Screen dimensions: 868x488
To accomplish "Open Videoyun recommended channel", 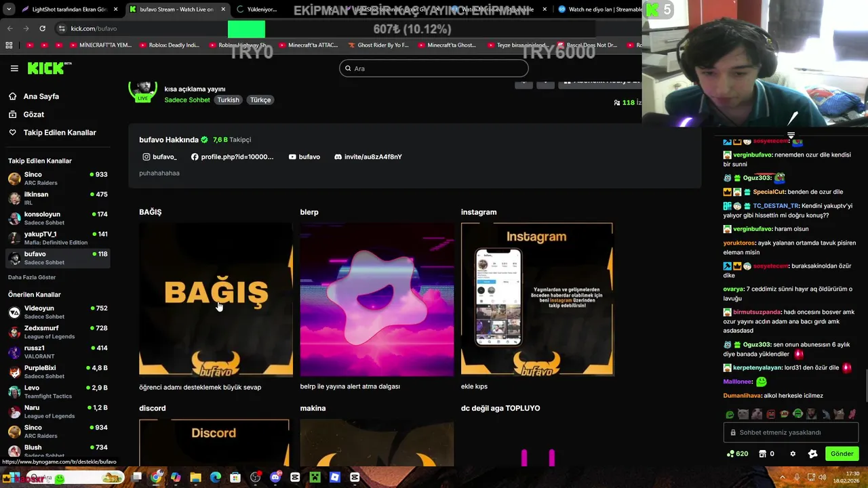I will tap(58, 312).
